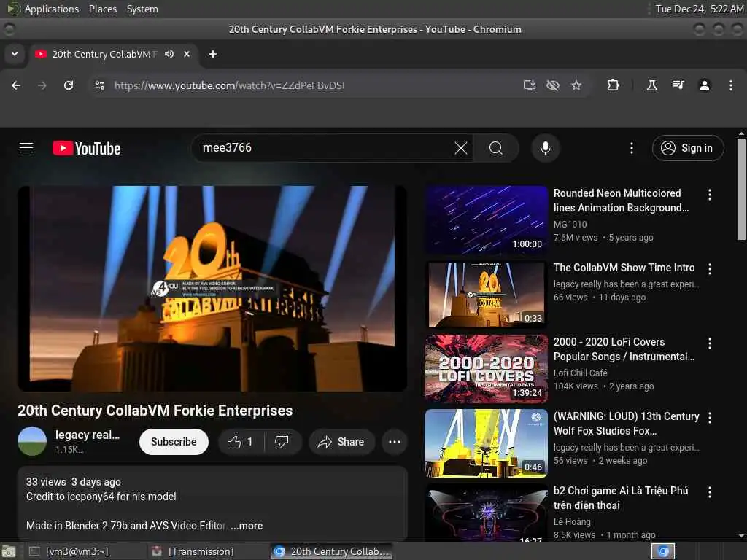Subscribe to the channel
The image size is (747, 560).
pos(174,442)
